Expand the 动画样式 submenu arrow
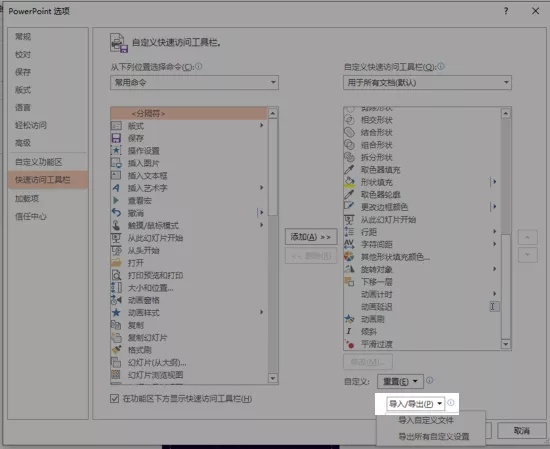Viewport: 550px width, 449px height. [261, 312]
